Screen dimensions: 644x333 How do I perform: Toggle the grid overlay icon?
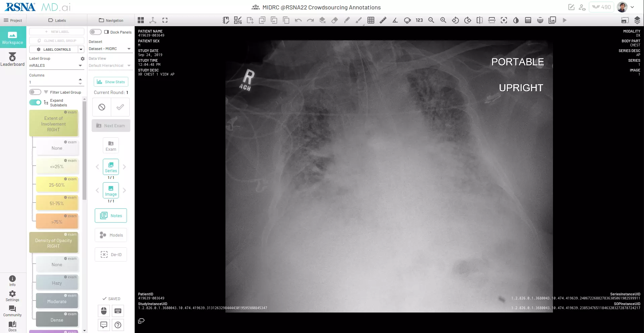click(371, 20)
